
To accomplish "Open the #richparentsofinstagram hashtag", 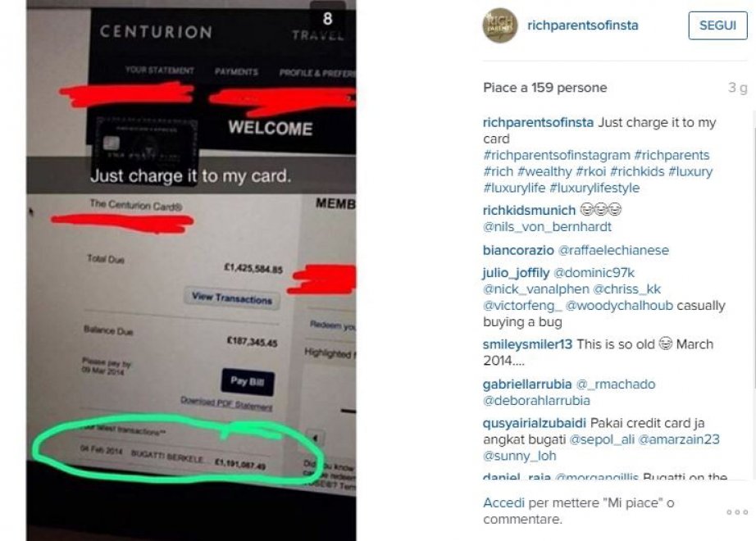I will 557,155.
